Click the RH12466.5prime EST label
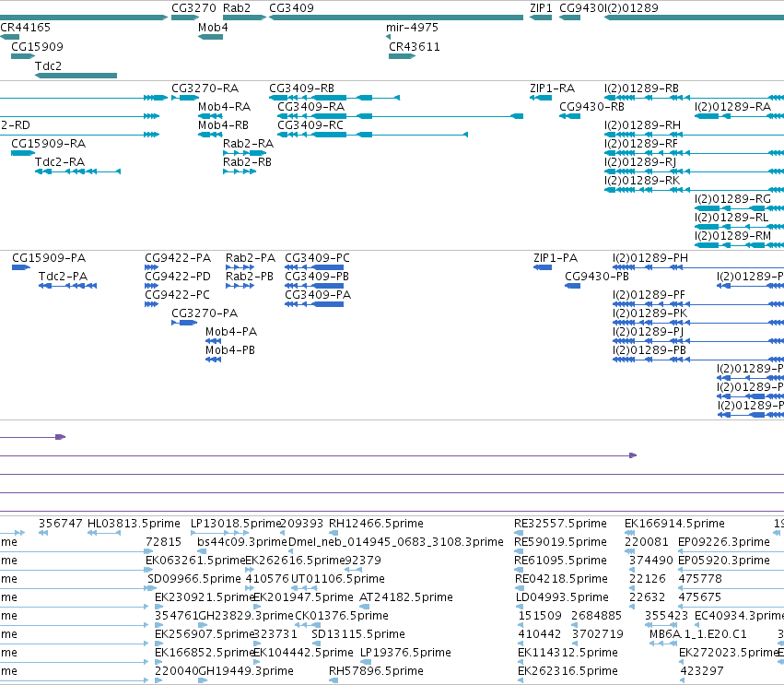 click(376, 524)
